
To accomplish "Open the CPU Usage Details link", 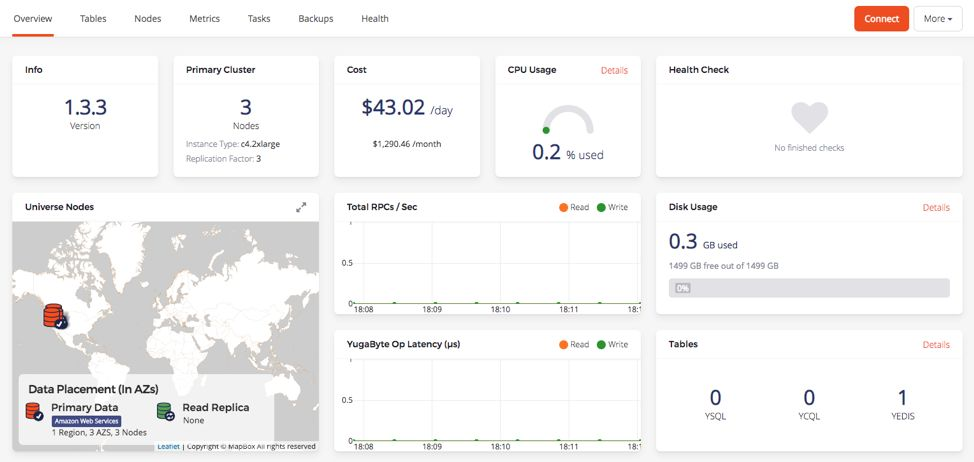I will (x=614, y=70).
